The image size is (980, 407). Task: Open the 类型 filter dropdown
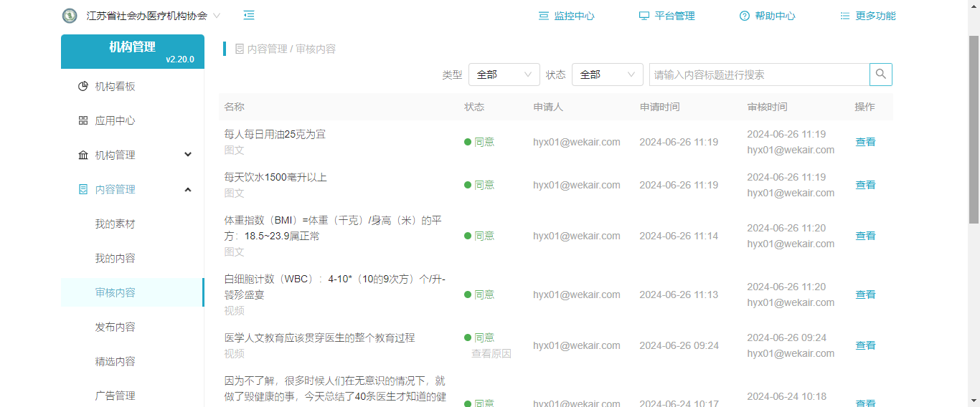click(x=504, y=75)
